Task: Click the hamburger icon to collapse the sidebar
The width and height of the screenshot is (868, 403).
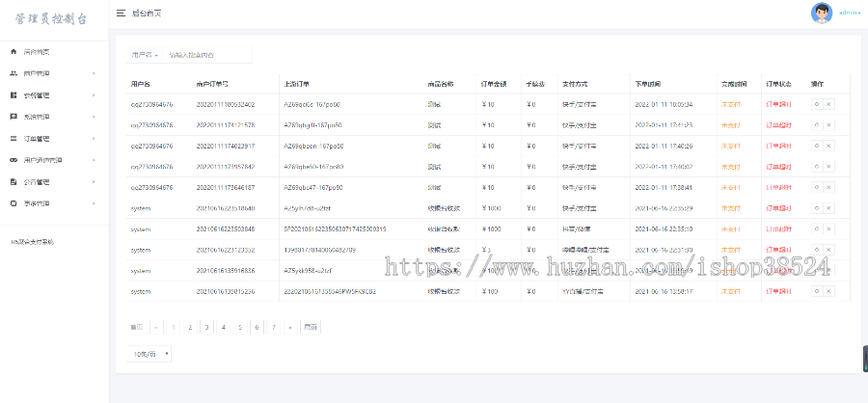Action: (x=120, y=13)
